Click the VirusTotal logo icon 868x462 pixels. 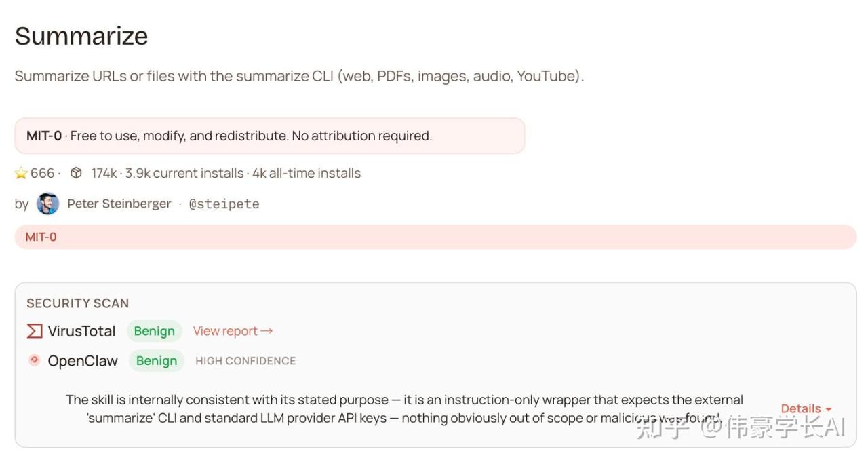click(34, 331)
